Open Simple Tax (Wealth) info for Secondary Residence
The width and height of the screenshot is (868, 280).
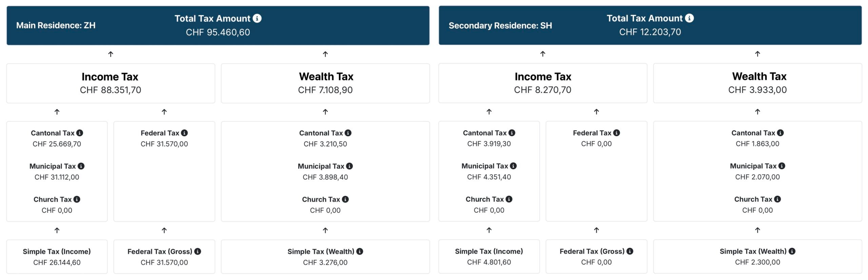click(792, 251)
